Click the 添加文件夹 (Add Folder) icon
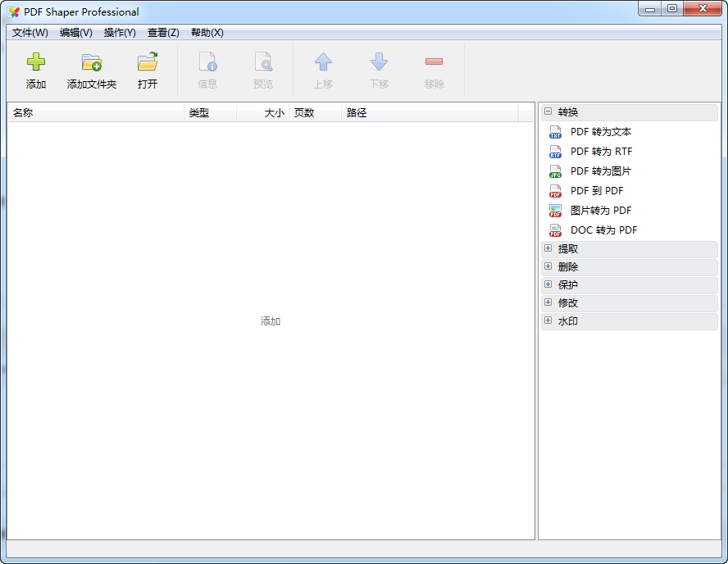The width and height of the screenshot is (728, 564). [90, 70]
